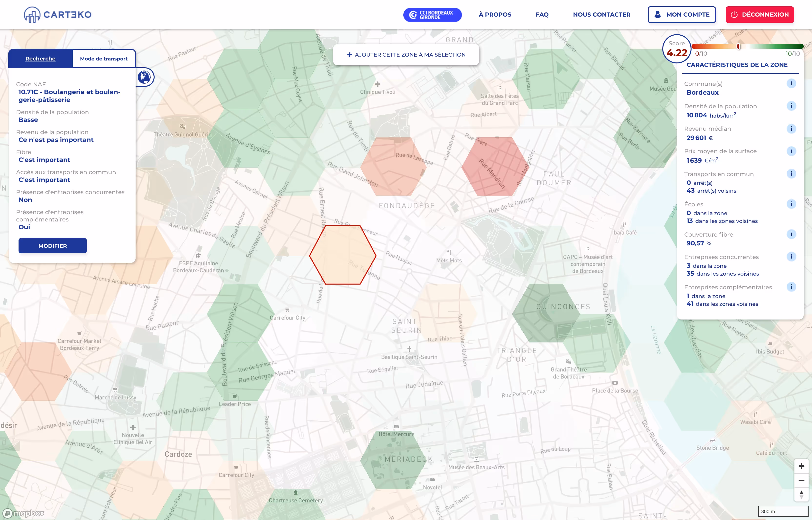Open the À PROPOS menu item
Screen dimensions: 812x520
click(x=495, y=15)
